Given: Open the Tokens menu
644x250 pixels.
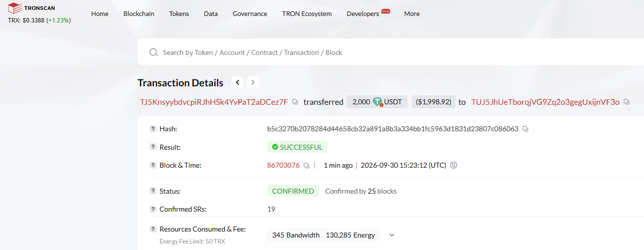Looking at the screenshot, I should (179, 13).
